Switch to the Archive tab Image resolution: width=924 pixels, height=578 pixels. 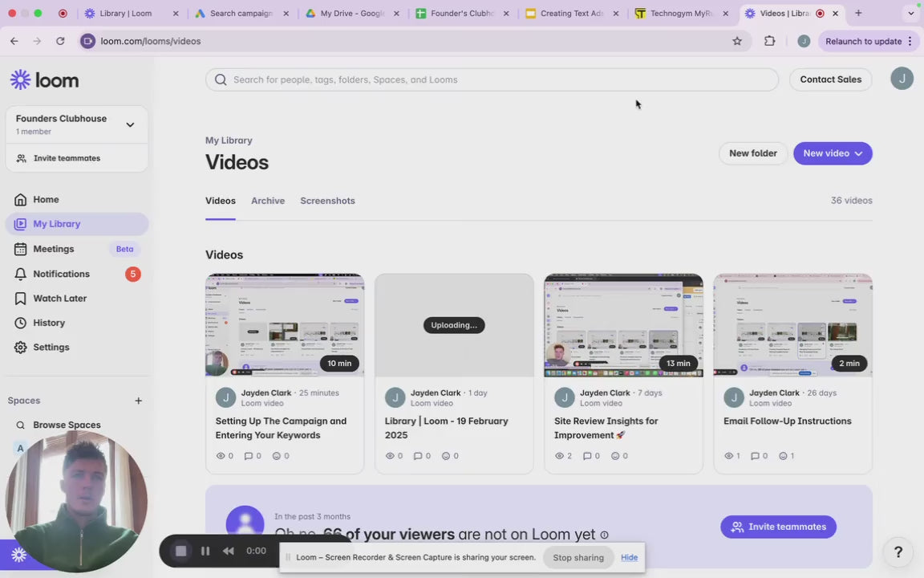[268, 201]
